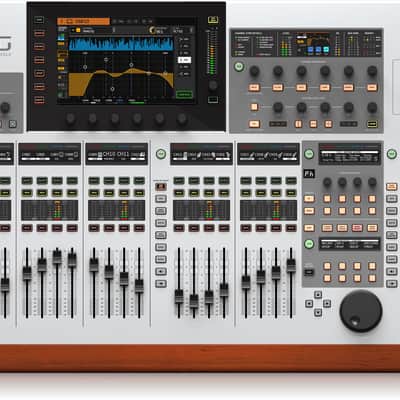Click bottom button on the touchscreen bezel's left side
This screenshot has height=400, width=400.
click(x=39, y=100)
